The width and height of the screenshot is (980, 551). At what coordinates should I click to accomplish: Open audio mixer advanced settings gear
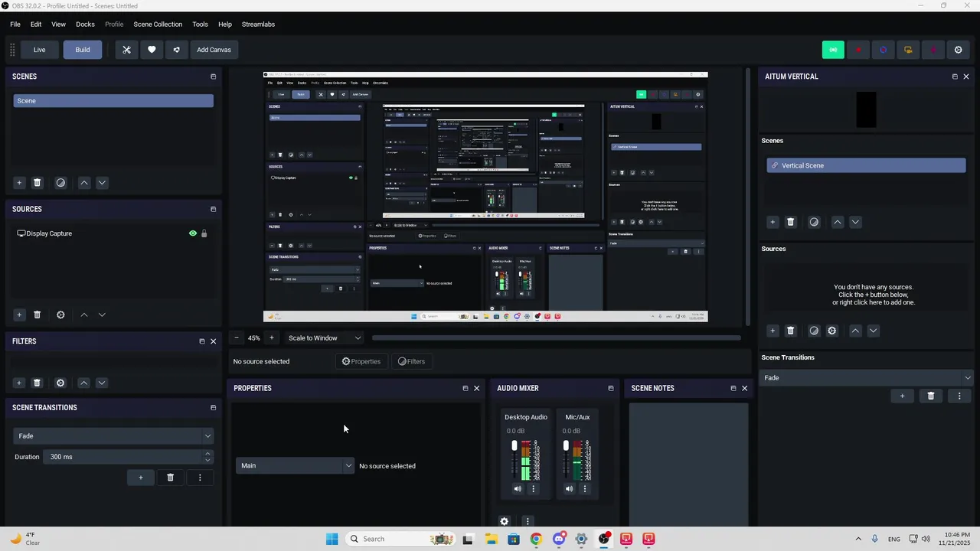(x=504, y=521)
